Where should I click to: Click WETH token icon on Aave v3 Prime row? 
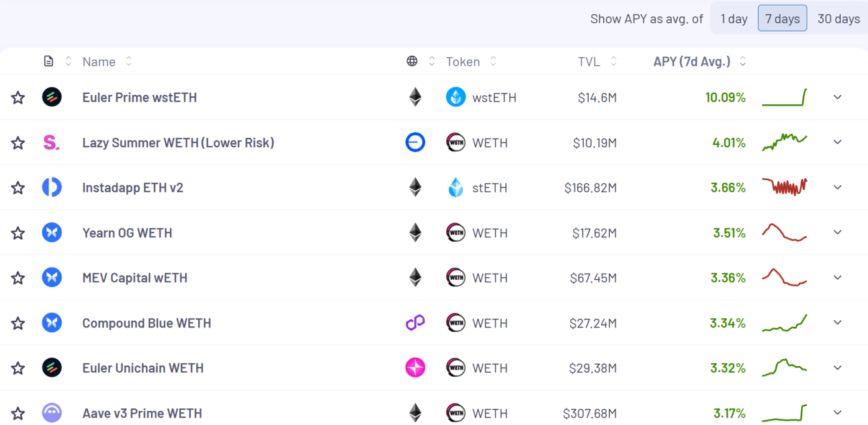tap(456, 413)
